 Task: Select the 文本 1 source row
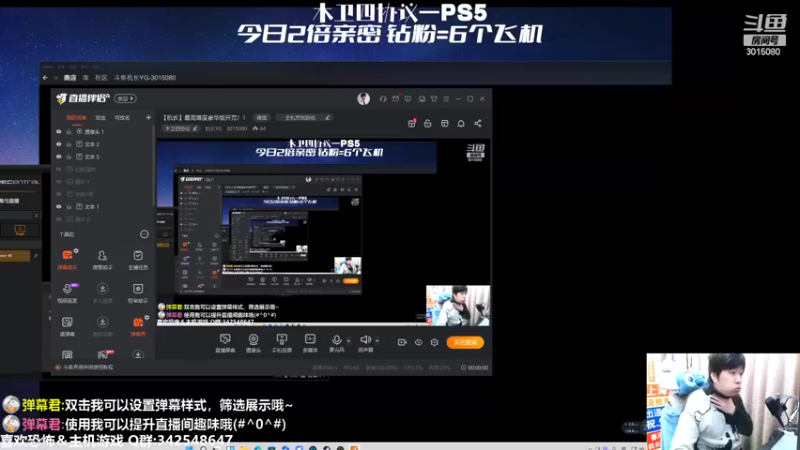pyautogui.click(x=103, y=207)
